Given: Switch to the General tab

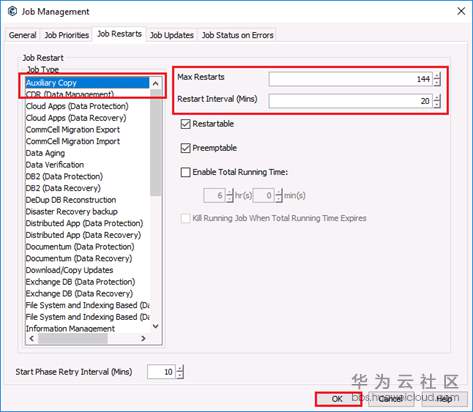Looking at the screenshot, I should (22, 35).
